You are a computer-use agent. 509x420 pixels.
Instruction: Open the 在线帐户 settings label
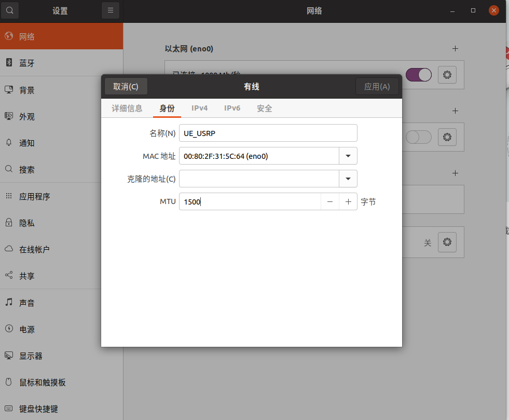click(x=34, y=250)
